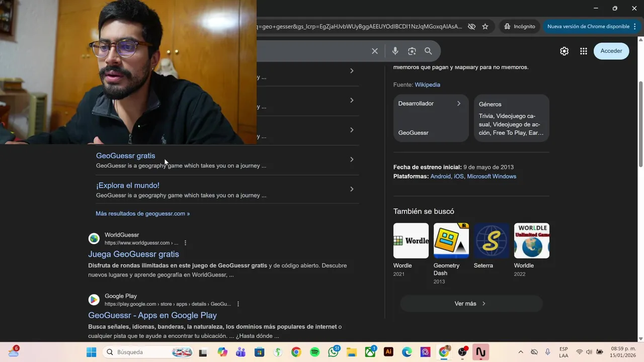Open OBS Studio from taskbar

point(462,352)
